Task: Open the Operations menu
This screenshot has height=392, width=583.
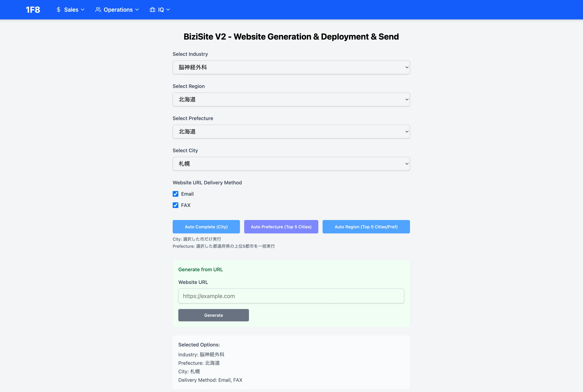Action: click(118, 10)
